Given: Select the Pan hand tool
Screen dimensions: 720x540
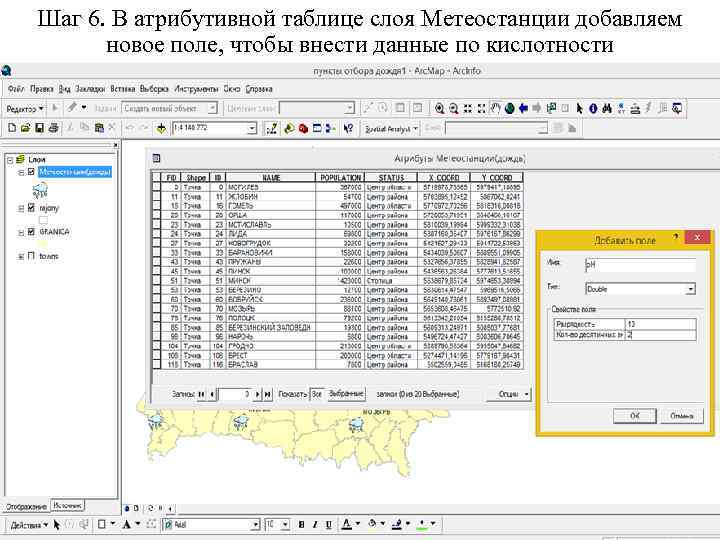Looking at the screenshot, I should point(494,108).
